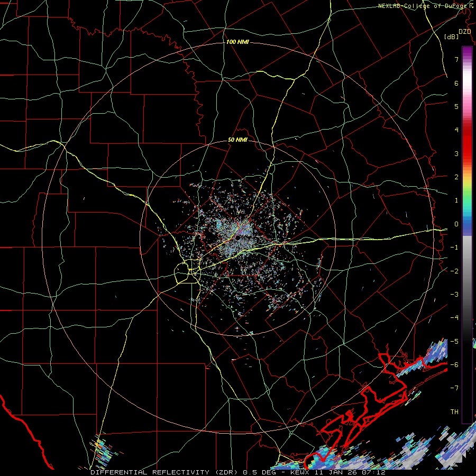Click the 100 NMI range ring label
This screenshot has width=476, height=476.
click(x=237, y=42)
